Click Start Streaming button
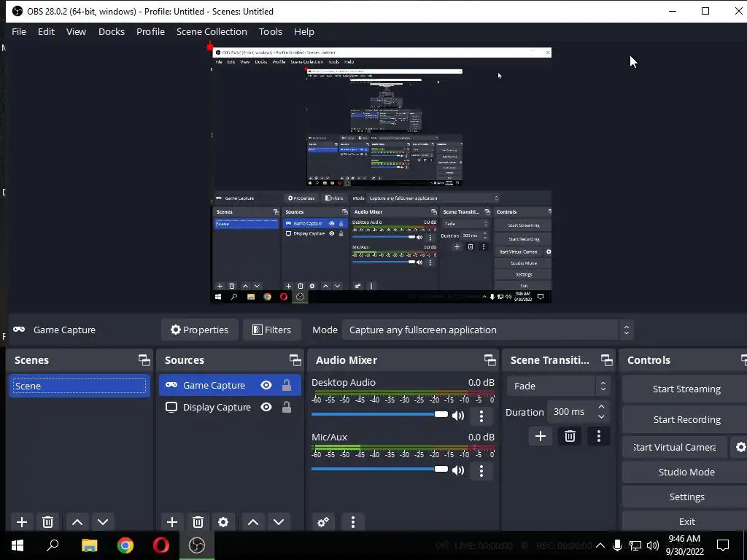 click(686, 389)
